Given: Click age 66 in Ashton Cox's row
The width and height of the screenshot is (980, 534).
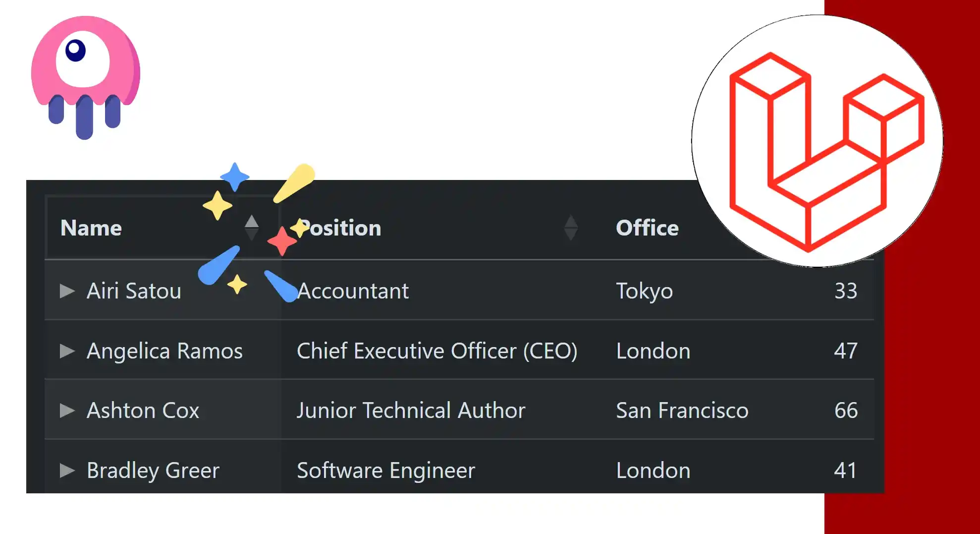Looking at the screenshot, I should [846, 411].
